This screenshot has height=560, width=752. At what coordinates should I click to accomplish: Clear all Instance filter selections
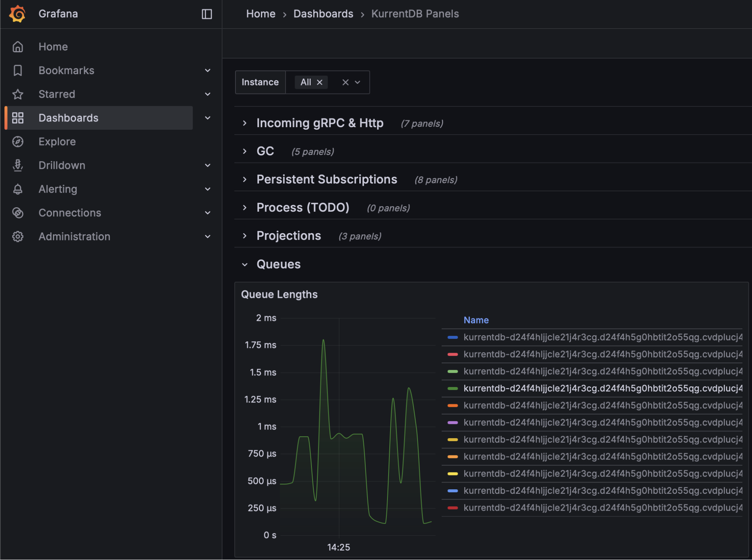pyautogui.click(x=345, y=82)
